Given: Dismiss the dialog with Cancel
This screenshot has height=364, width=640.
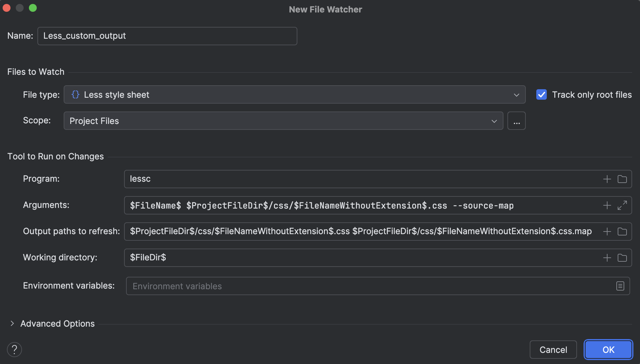Looking at the screenshot, I should [553, 350].
